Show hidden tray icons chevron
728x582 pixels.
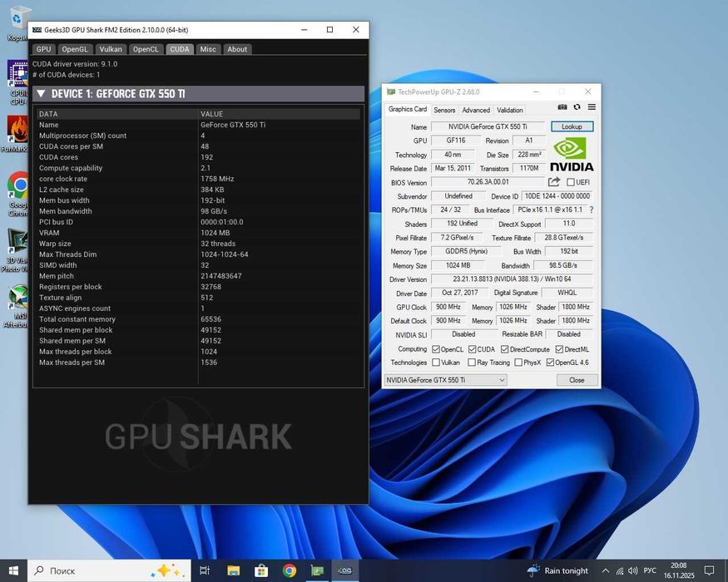pyautogui.click(x=606, y=571)
